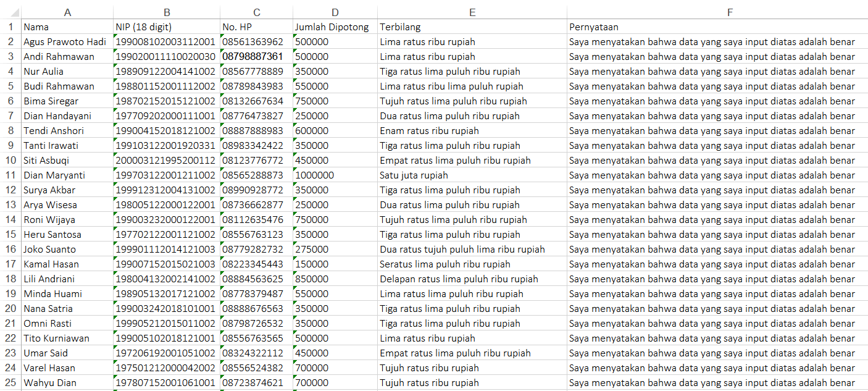Click 'Seratus lima puluh ribu rupiah' cell

pos(472,264)
